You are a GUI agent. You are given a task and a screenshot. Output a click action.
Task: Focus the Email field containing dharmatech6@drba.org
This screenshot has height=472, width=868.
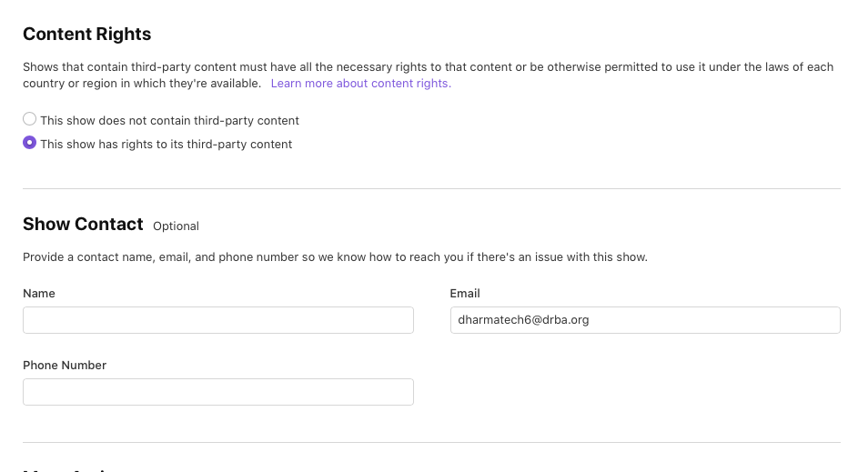645,320
